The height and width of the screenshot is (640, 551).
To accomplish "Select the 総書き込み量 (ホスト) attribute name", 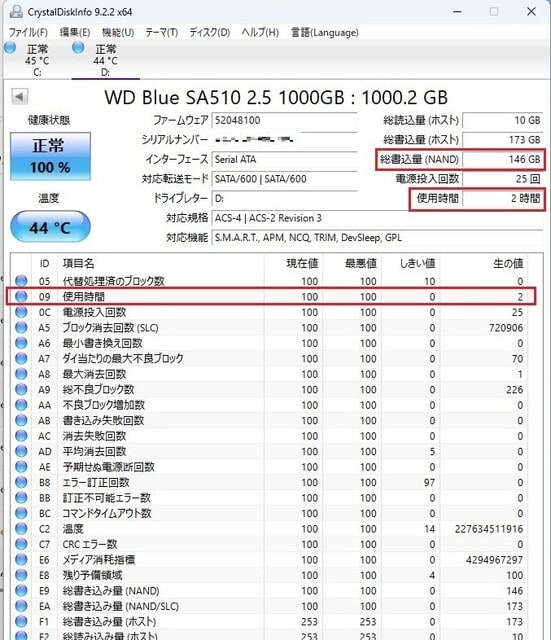I will coord(109,622).
